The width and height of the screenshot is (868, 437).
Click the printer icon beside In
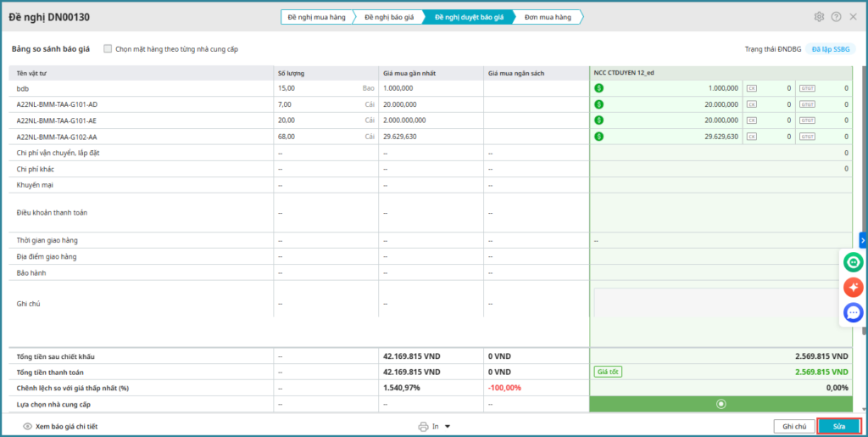tap(423, 427)
